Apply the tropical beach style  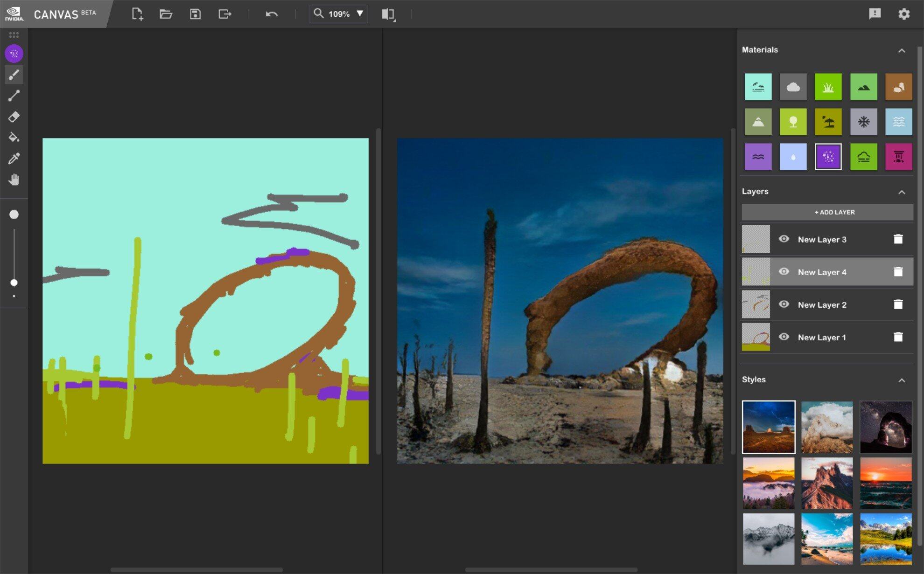click(827, 539)
